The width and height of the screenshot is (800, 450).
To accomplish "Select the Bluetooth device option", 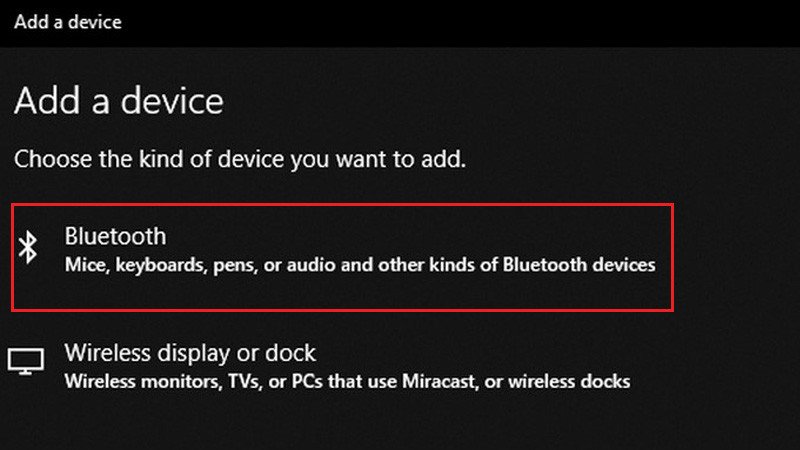I will pyautogui.click(x=115, y=237).
